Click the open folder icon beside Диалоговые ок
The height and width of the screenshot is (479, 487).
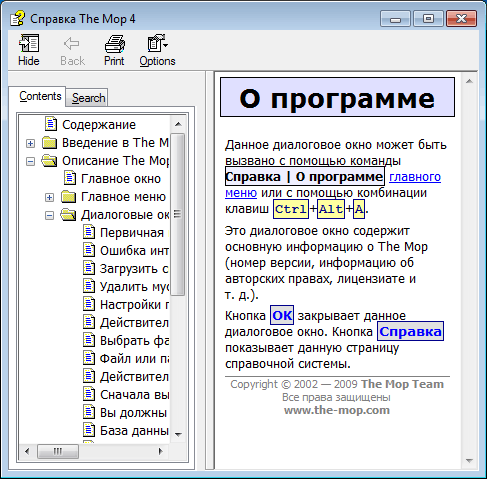click(x=68, y=214)
